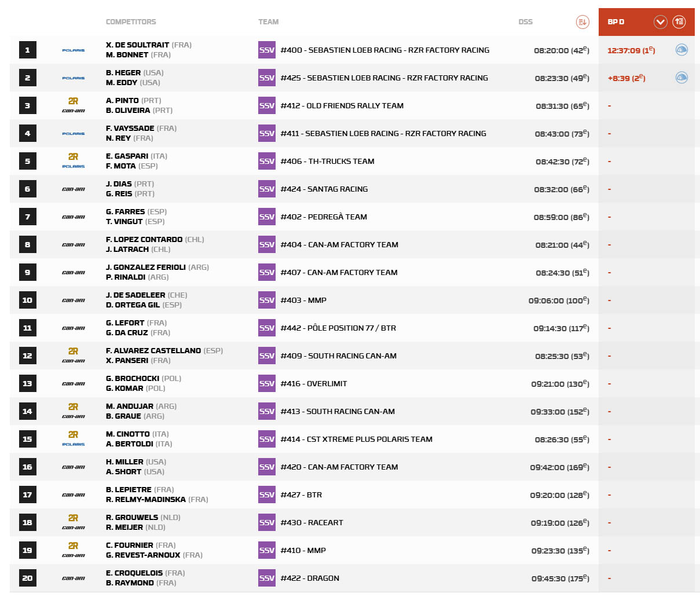Image resolution: width=700 pixels, height=597 pixels.
Task: Click team #424 - SANTAG RACING
Action: coord(324,189)
